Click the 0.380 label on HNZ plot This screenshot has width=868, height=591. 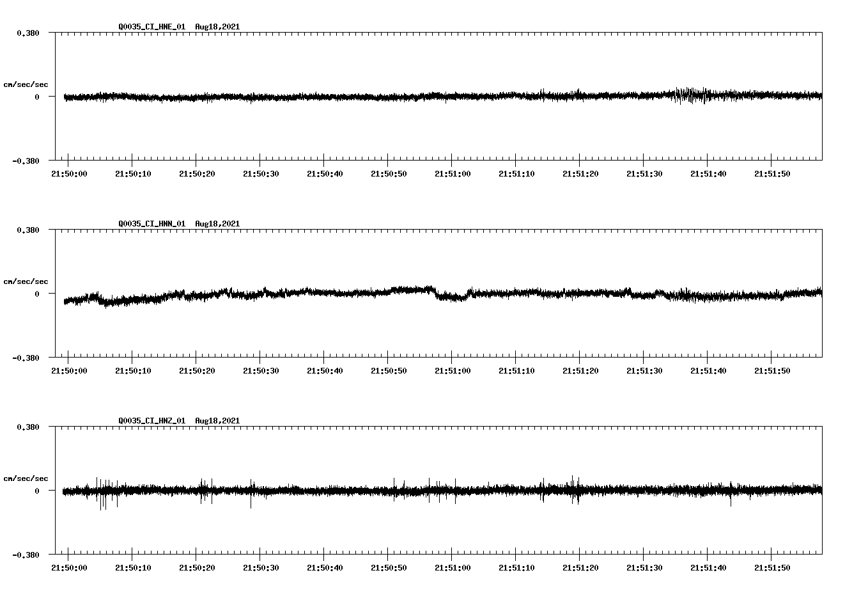coord(27,427)
